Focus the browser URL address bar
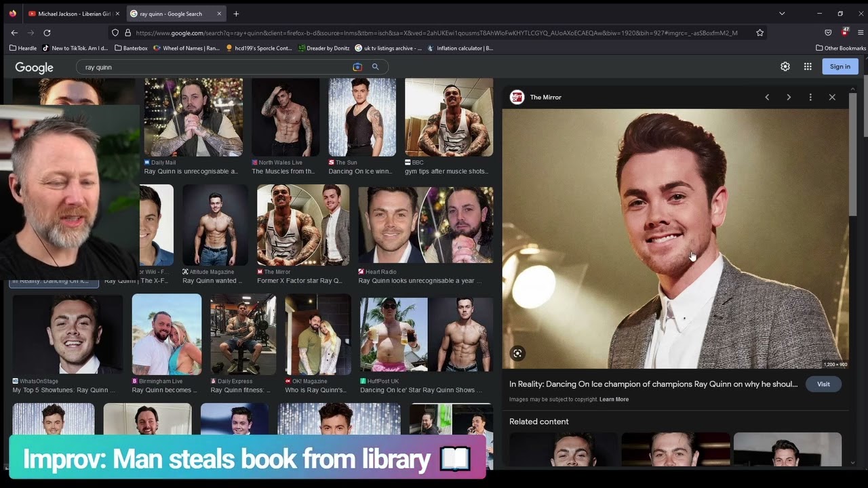The height and width of the screenshot is (488, 868). point(436,33)
